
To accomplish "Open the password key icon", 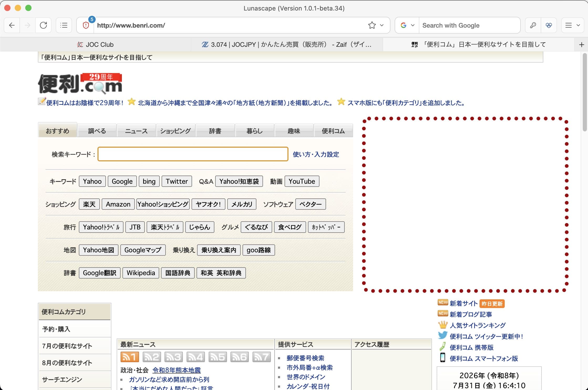I will (x=533, y=25).
